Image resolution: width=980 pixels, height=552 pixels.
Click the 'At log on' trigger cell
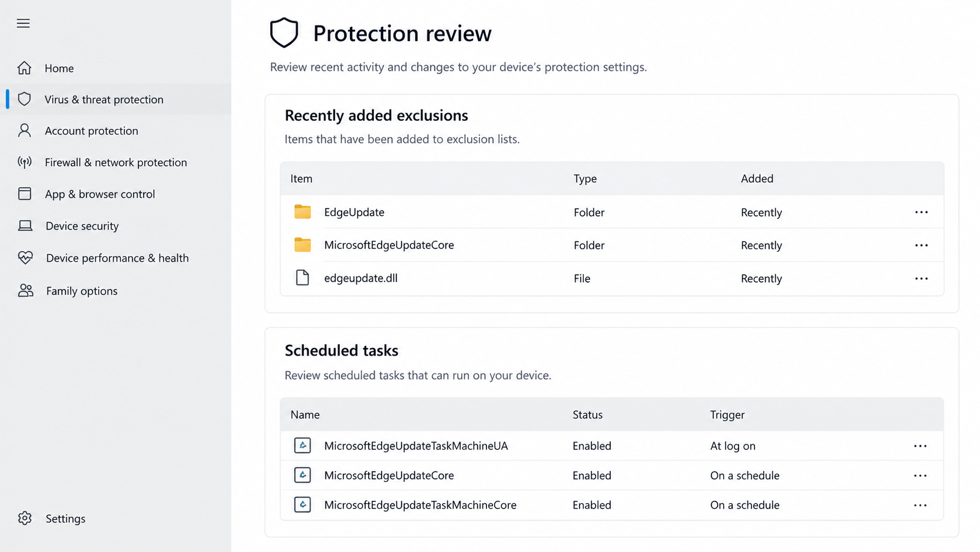(x=733, y=446)
